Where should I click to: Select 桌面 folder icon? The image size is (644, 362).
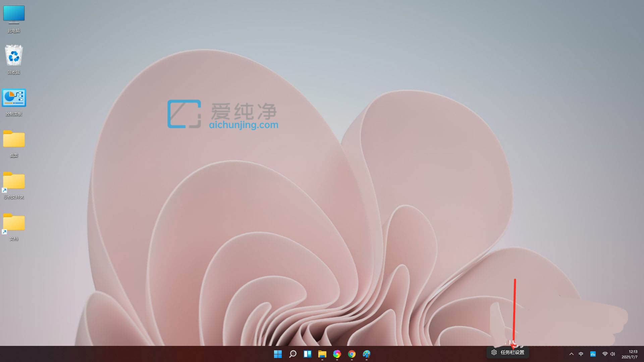[14, 144]
